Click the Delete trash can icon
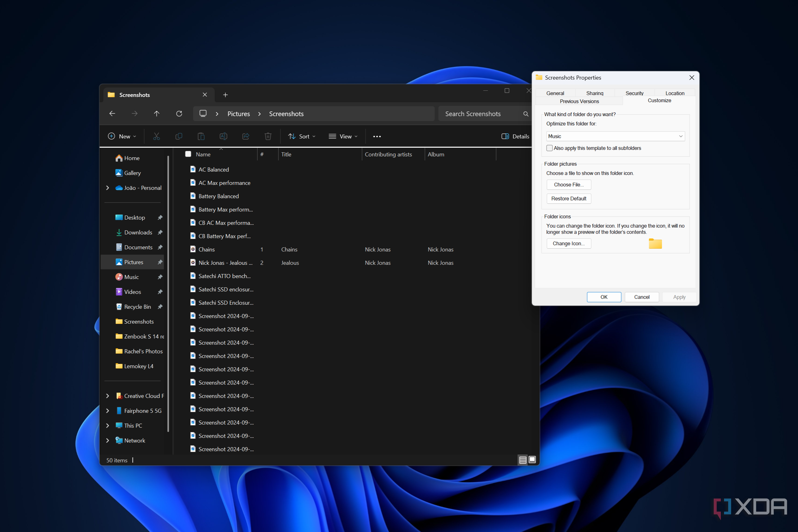Image resolution: width=798 pixels, height=532 pixels. pos(268,136)
